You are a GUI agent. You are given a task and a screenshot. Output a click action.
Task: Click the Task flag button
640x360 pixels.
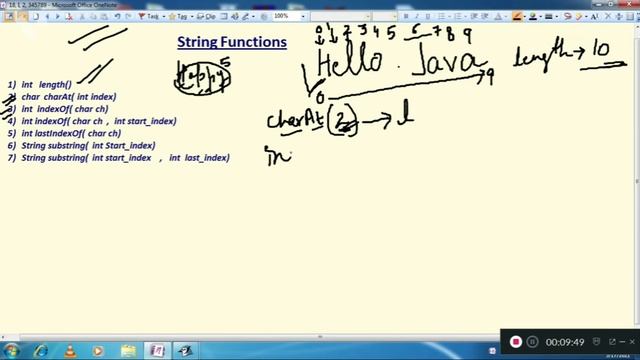pos(149,16)
